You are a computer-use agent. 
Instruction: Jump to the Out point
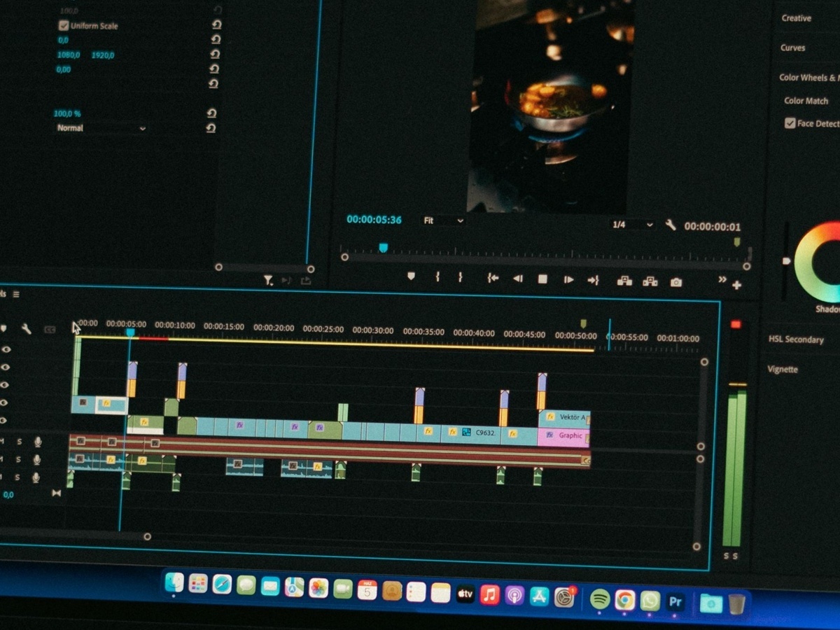tap(593, 280)
